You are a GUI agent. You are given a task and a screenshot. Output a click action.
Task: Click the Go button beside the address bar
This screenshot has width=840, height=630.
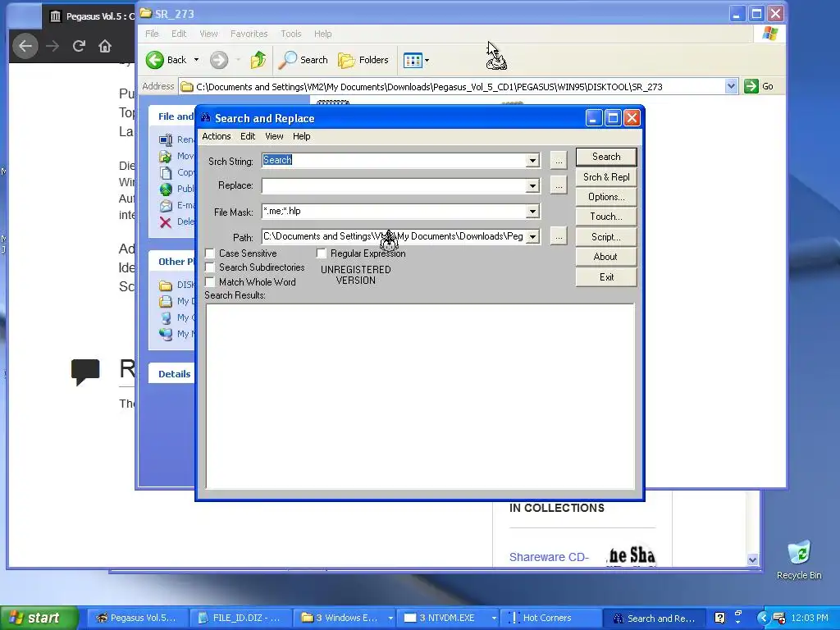(759, 86)
